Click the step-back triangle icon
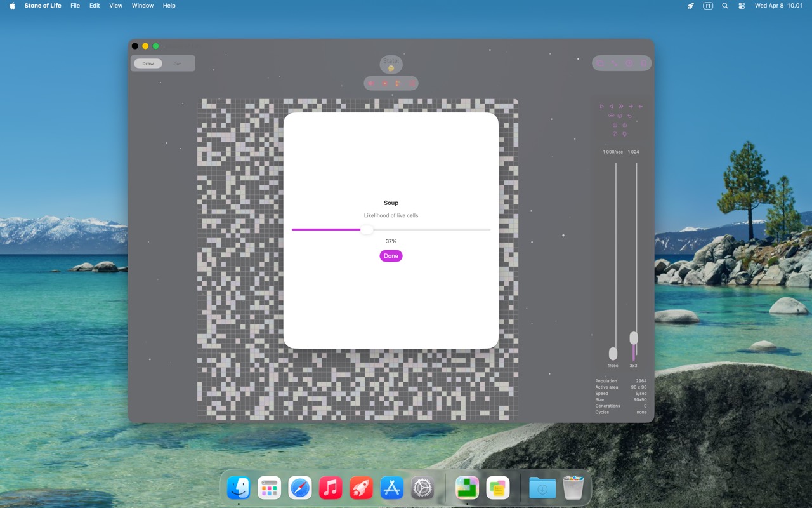The image size is (812, 508). [611, 106]
